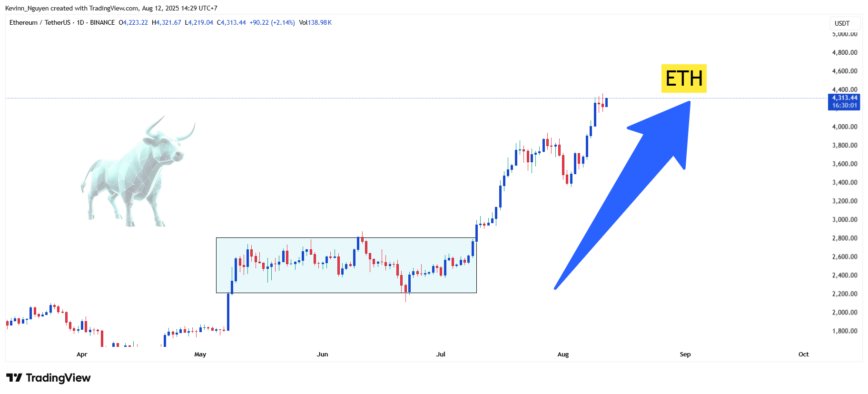Click the 16:30:01 countdown timer
This screenshot has height=394, width=868.
pos(845,106)
